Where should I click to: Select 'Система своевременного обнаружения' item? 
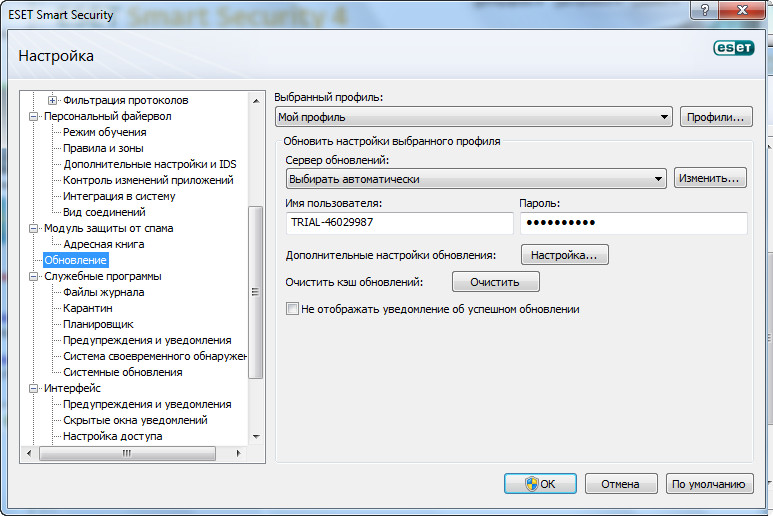click(155, 356)
